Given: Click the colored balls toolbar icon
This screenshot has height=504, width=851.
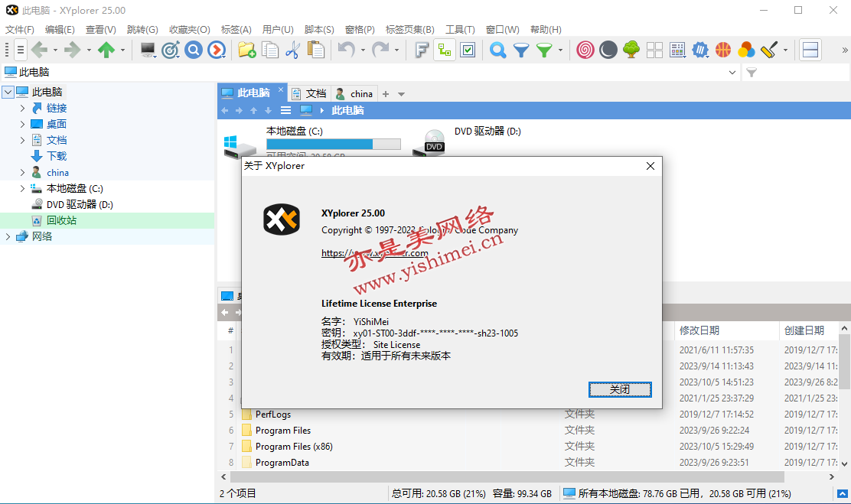Looking at the screenshot, I should (x=746, y=50).
